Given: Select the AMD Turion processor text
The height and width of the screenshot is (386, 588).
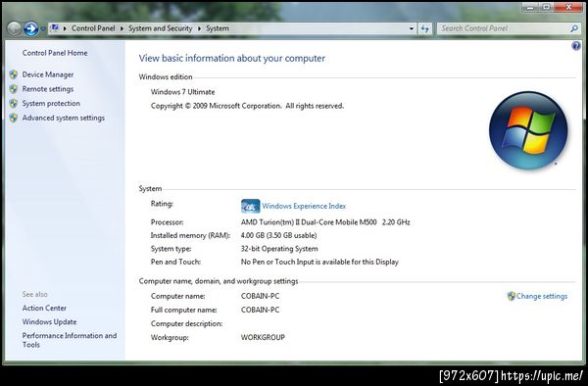Looking at the screenshot, I should [x=325, y=222].
